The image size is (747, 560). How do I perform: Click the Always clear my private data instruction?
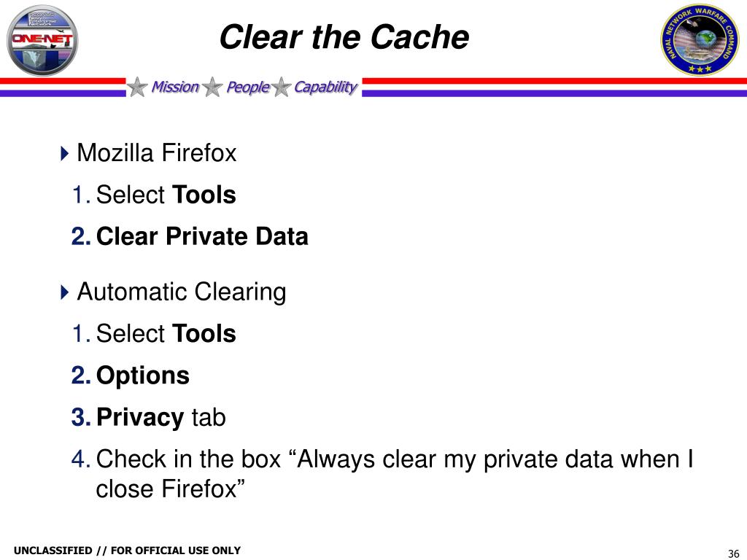tap(395, 474)
